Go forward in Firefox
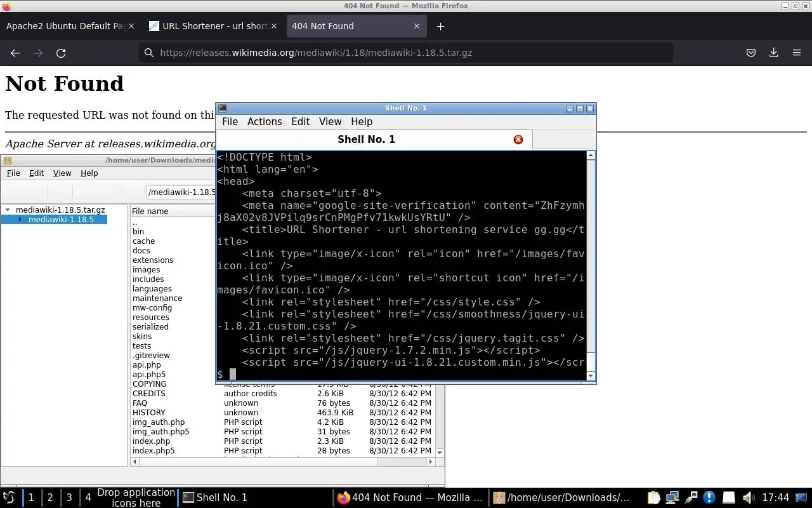The width and height of the screenshot is (812, 508). (x=38, y=53)
